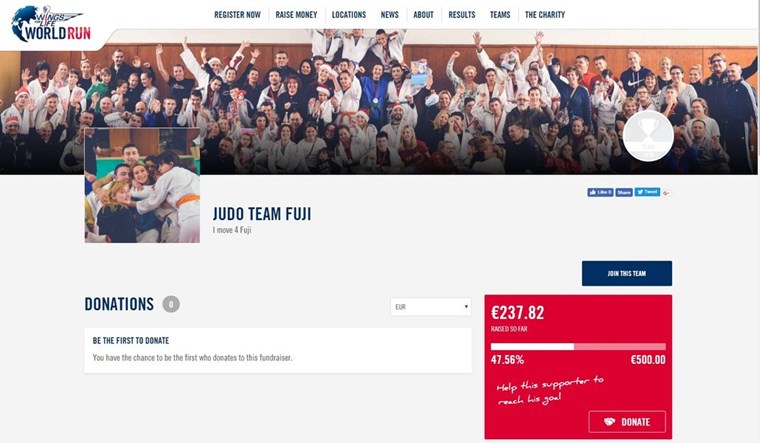Open the Locations menu item
The width and height of the screenshot is (760, 443).
click(349, 15)
